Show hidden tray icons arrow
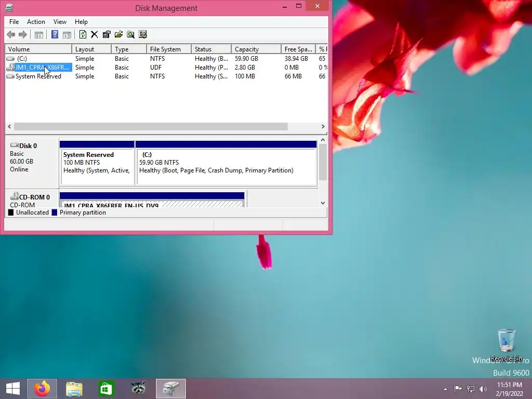532x399 pixels. coord(445,389)
